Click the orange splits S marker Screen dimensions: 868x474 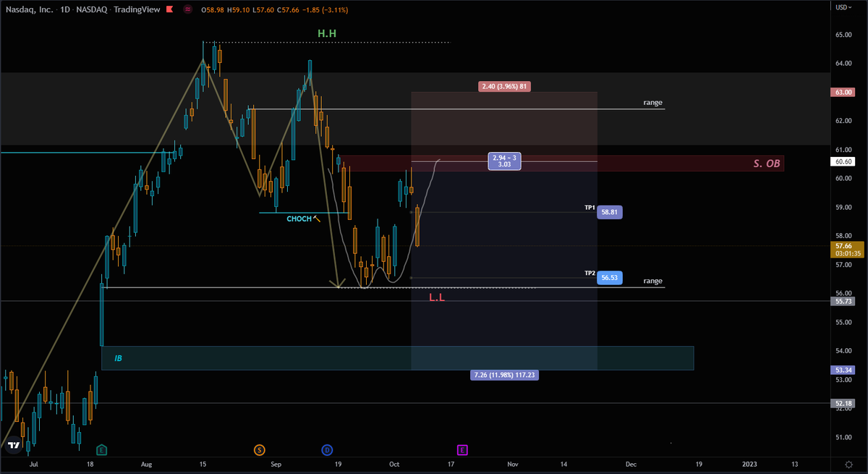pyautogui.click(x=259, y=449)
